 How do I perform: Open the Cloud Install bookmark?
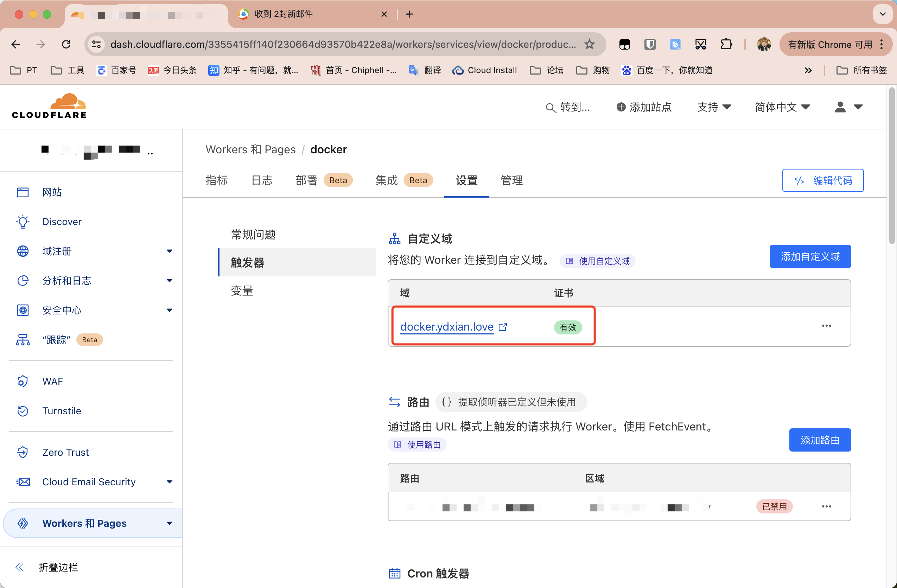coord(485,70)
